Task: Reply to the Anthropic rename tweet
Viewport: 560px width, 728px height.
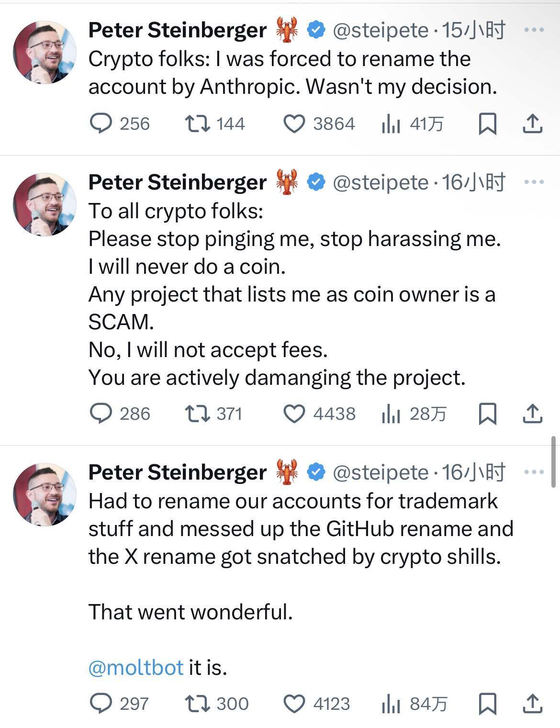Action: click(101, 123)
